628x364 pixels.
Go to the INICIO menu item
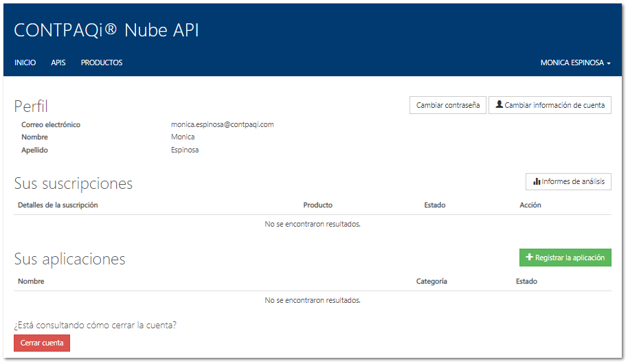25,62
